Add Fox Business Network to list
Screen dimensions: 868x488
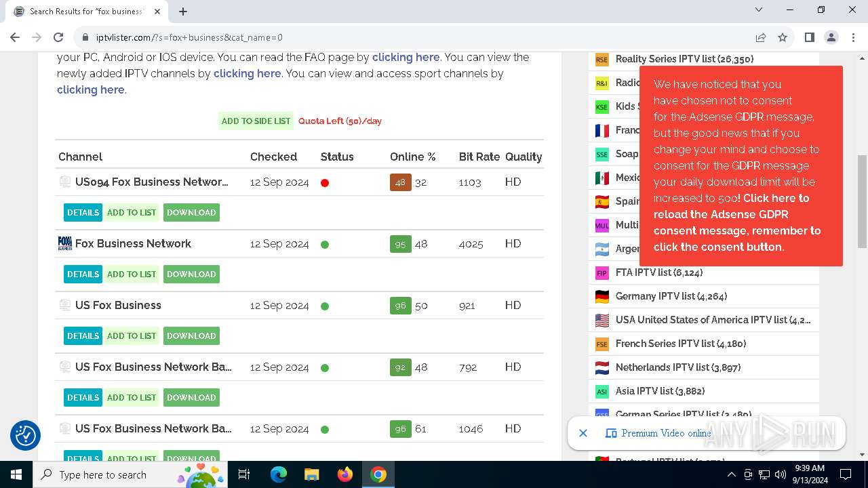click(x=132, y=274)
